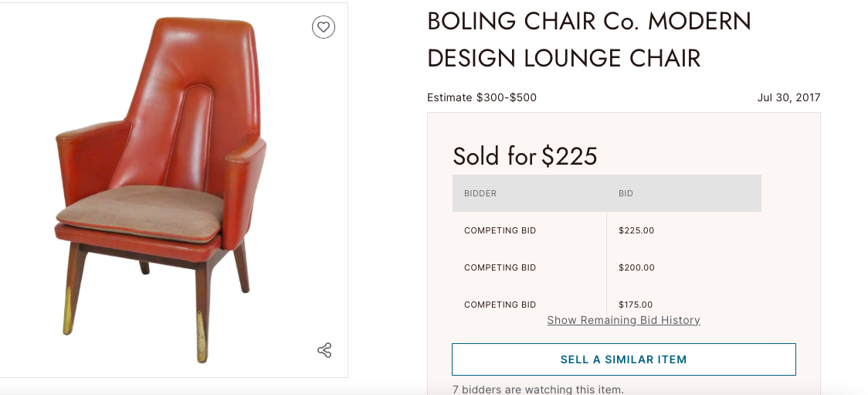Click the Sold for $225 heading
The image size is (868, 395).
pos(525,156)
